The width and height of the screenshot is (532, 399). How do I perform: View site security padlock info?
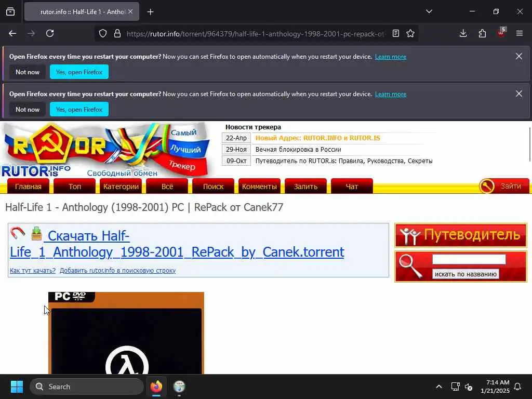117,33
